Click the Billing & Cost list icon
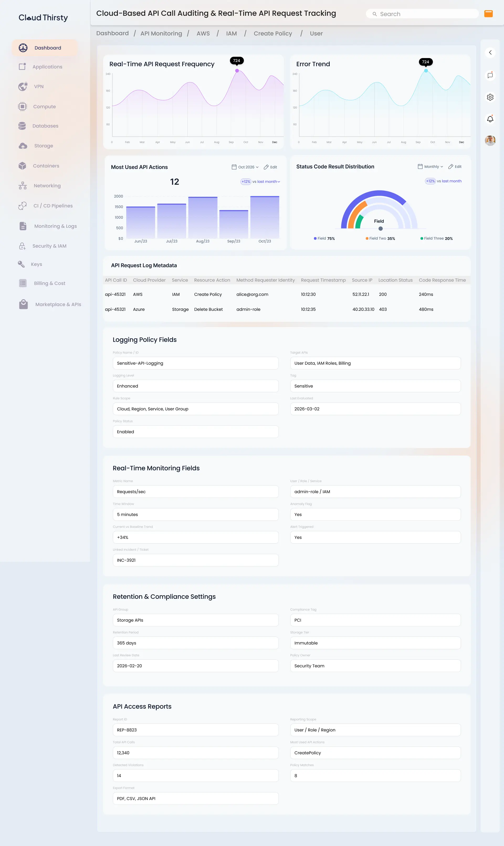 coord(23,283)
